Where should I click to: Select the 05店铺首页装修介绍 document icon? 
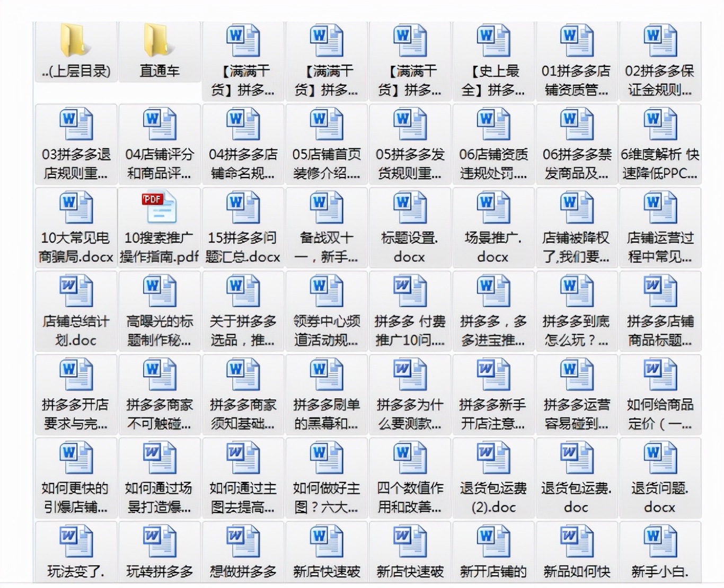[326, 124]
